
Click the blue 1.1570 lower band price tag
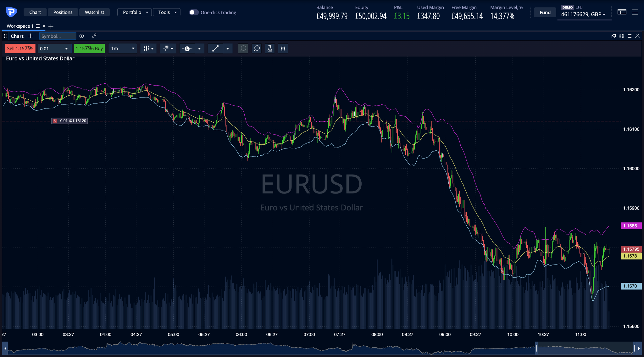(631, 286)
